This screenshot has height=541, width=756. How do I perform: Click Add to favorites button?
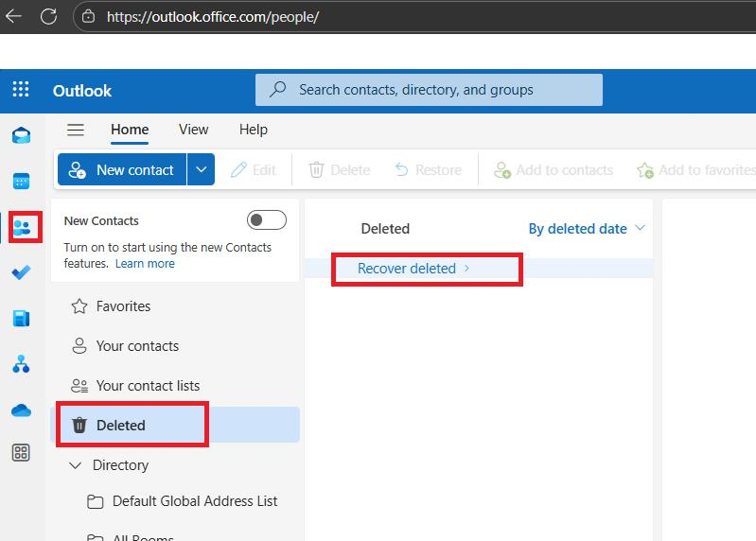point(695,170)
